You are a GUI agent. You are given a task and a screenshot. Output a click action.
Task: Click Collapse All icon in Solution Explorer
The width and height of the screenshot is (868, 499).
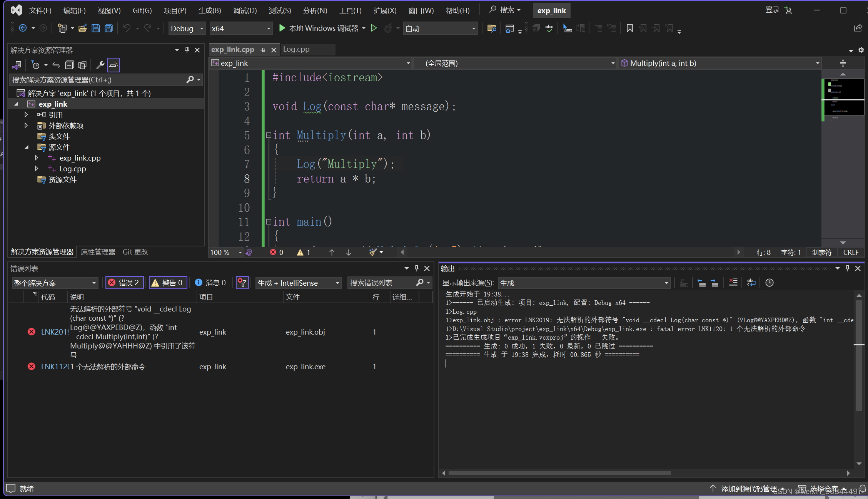69,65
